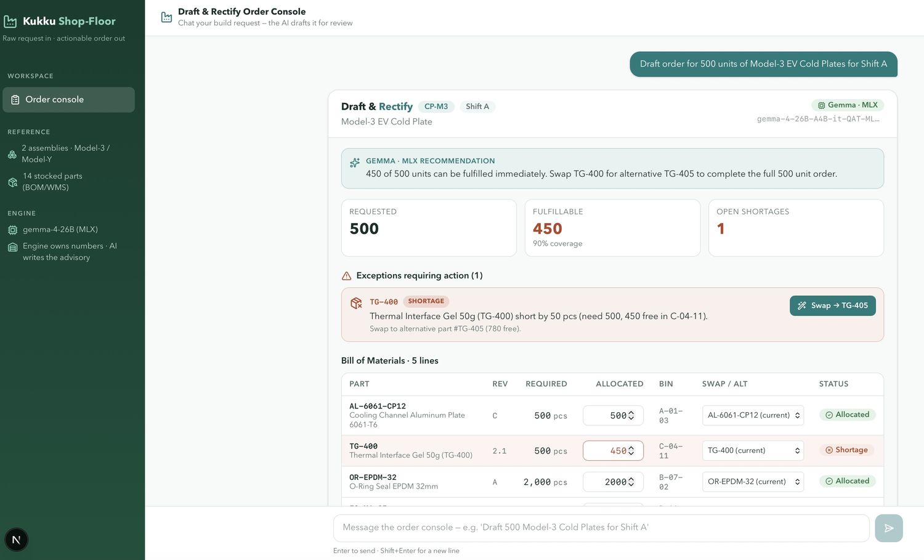Open the AL-6061-CP12 swap/alt dropdown
Screen dimensions: 924x560
[753, 415]
